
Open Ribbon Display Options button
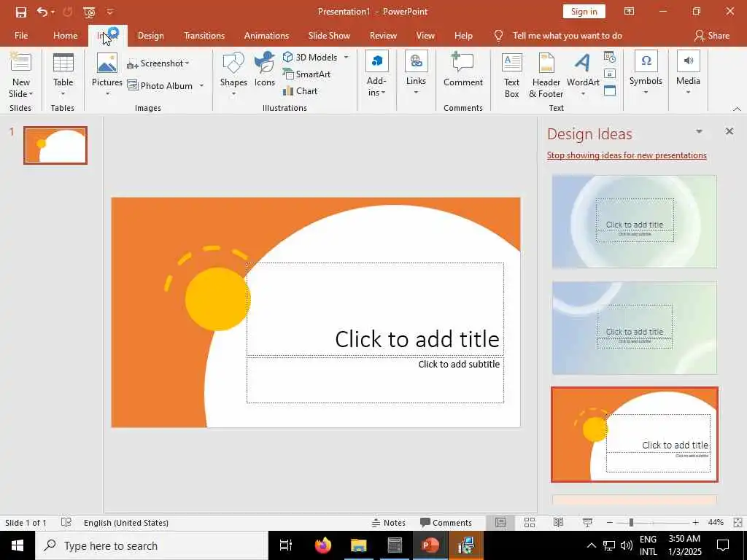coord(630,12)
